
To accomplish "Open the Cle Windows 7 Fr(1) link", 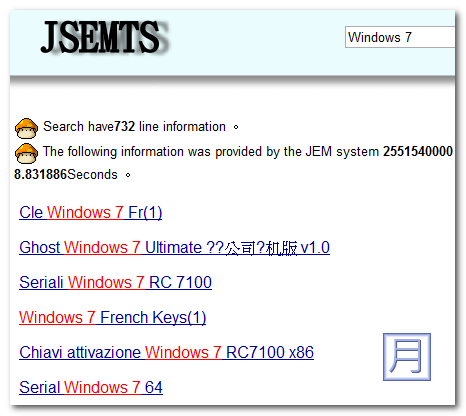I will tap(91, 213).
